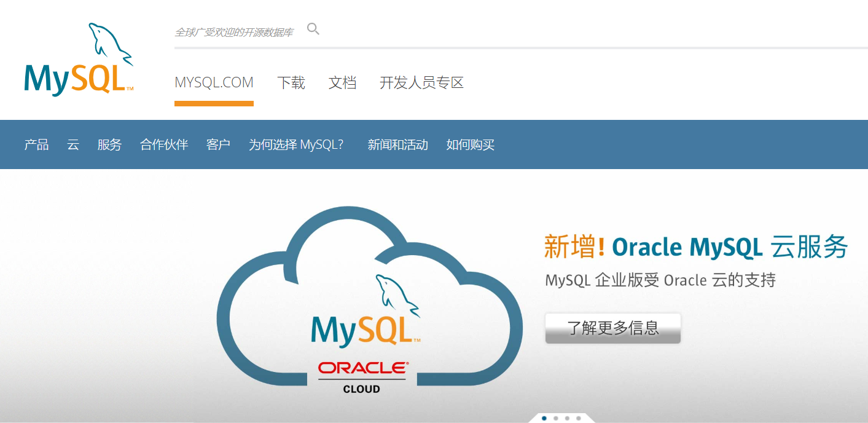Open the 服务 menu item

[x=109, y=144]
